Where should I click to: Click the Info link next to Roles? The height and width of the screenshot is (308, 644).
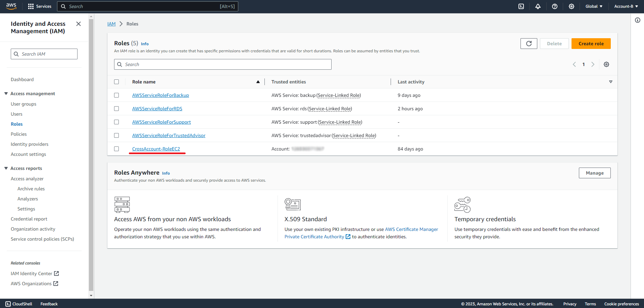[145, 44]
